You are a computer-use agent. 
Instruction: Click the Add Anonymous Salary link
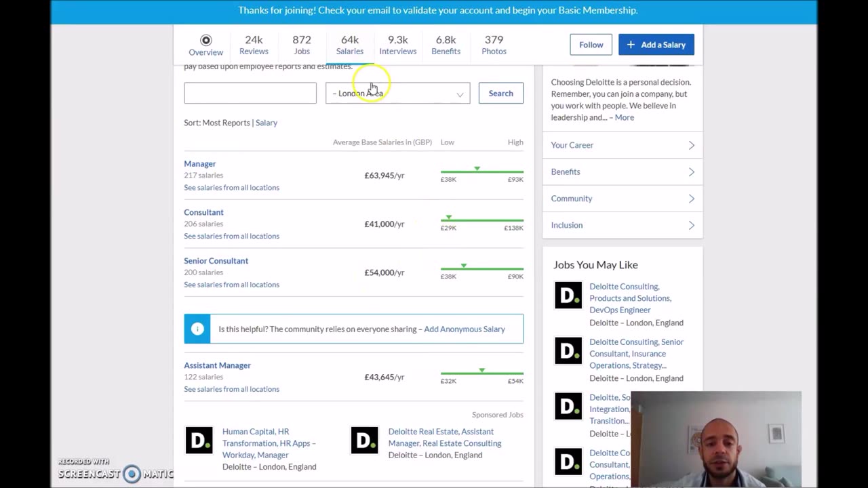(x=465, y=329)
